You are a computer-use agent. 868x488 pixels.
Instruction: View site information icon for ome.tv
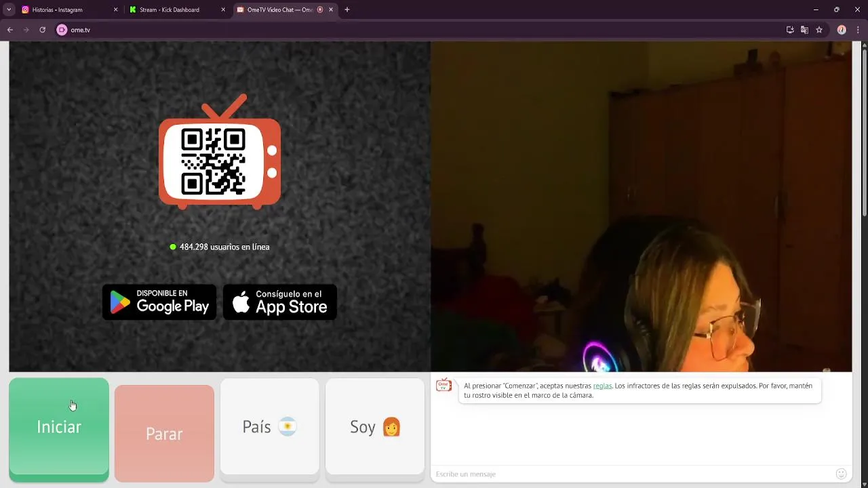click(62, 30)
